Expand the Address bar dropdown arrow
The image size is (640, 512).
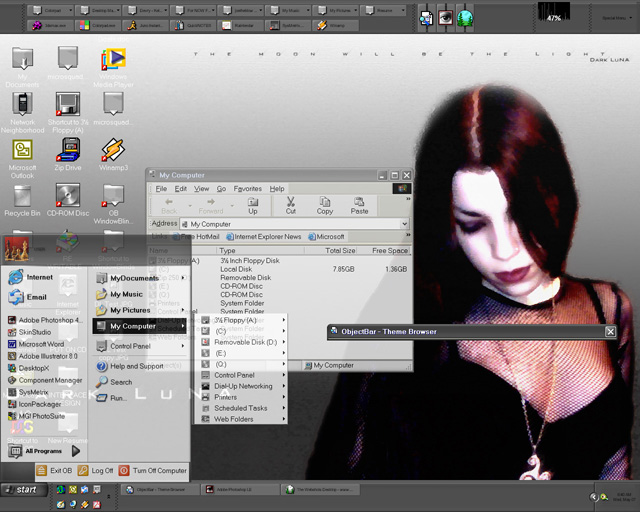click(404, 224)
